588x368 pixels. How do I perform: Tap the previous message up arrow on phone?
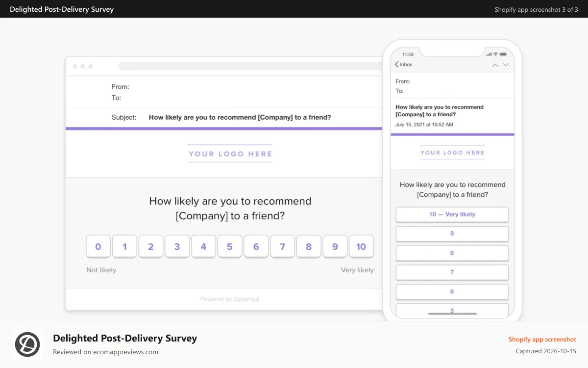[495, 65]
